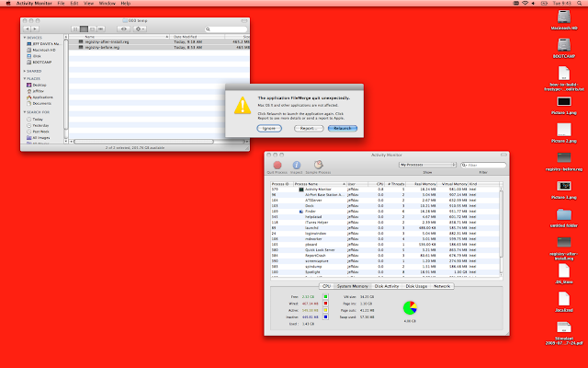588x368 pixels.
Task: Expand the SHARED sidebar section
Action: coord(25,71)
